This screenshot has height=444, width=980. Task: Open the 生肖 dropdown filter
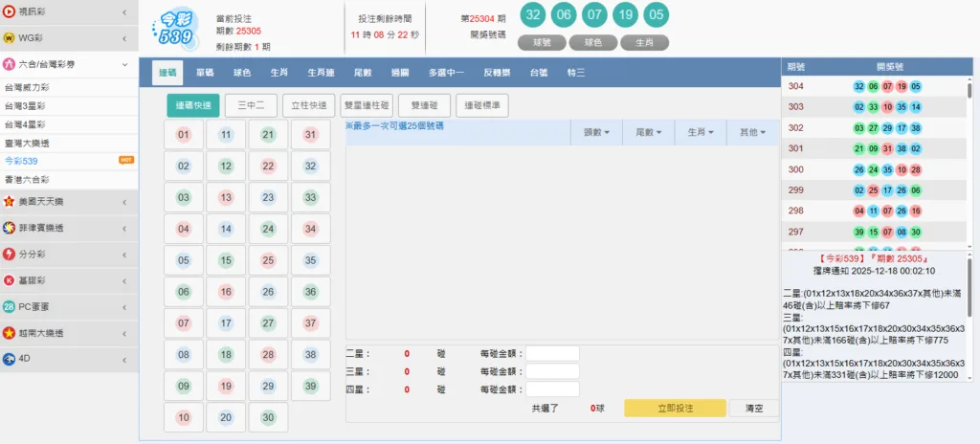coord(701,133)
